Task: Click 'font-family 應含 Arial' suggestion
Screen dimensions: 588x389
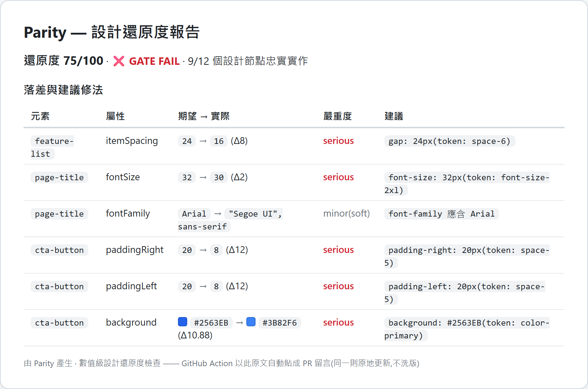Action: click(441, 214)
